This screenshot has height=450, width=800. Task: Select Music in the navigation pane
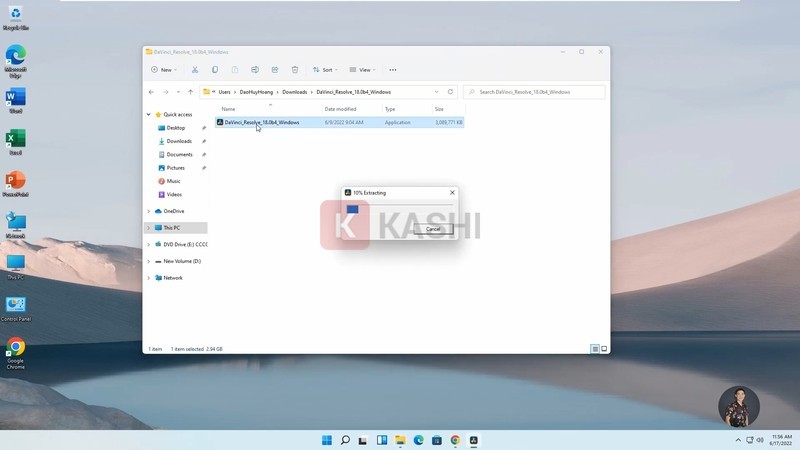(x=173, y=181)
